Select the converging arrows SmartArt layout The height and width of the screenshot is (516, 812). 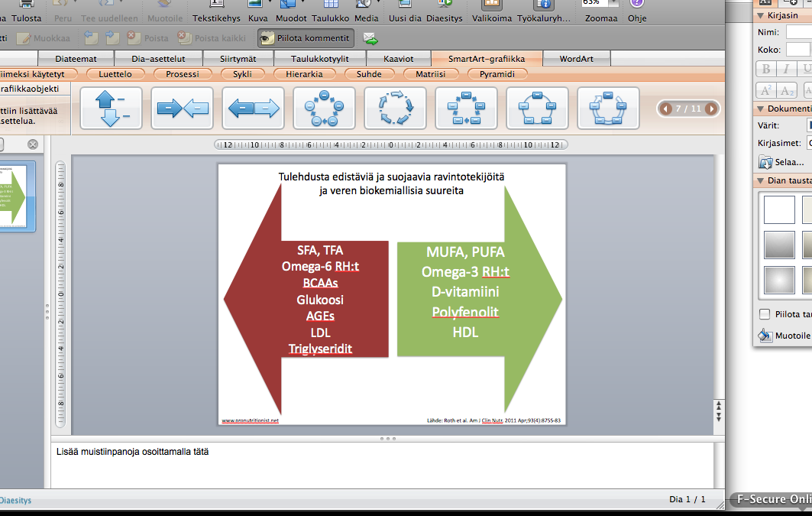tap(182, 109)
